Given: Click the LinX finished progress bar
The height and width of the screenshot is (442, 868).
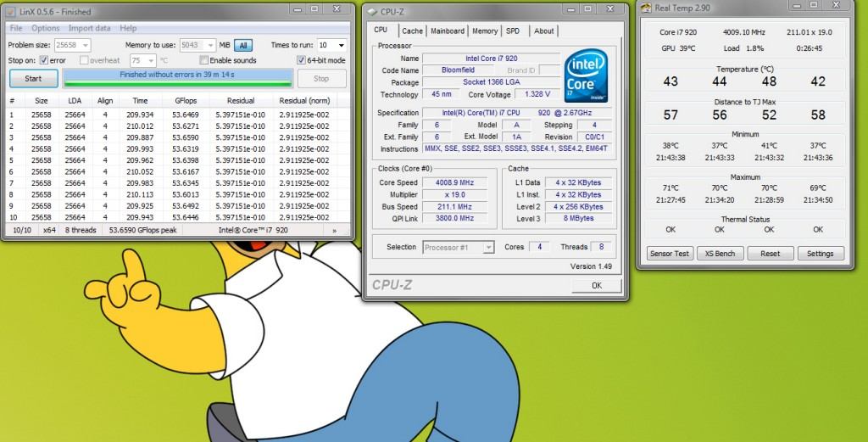Looking at the screenshot, I should (x=178, y=78).
